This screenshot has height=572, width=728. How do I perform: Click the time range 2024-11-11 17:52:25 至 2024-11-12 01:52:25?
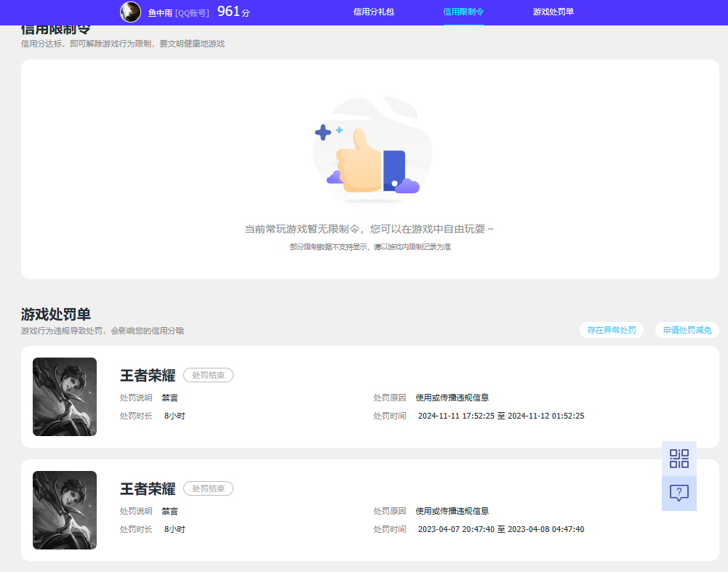point(501,416)
